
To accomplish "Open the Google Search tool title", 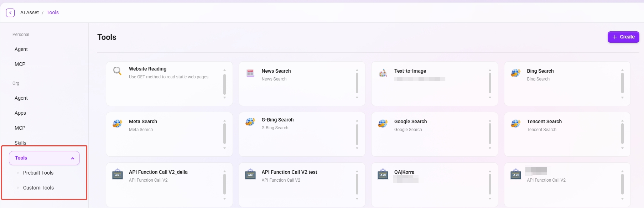I will [410, 121].
